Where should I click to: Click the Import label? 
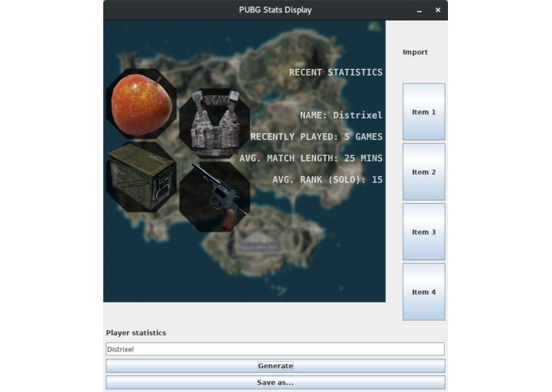[415, 52]
